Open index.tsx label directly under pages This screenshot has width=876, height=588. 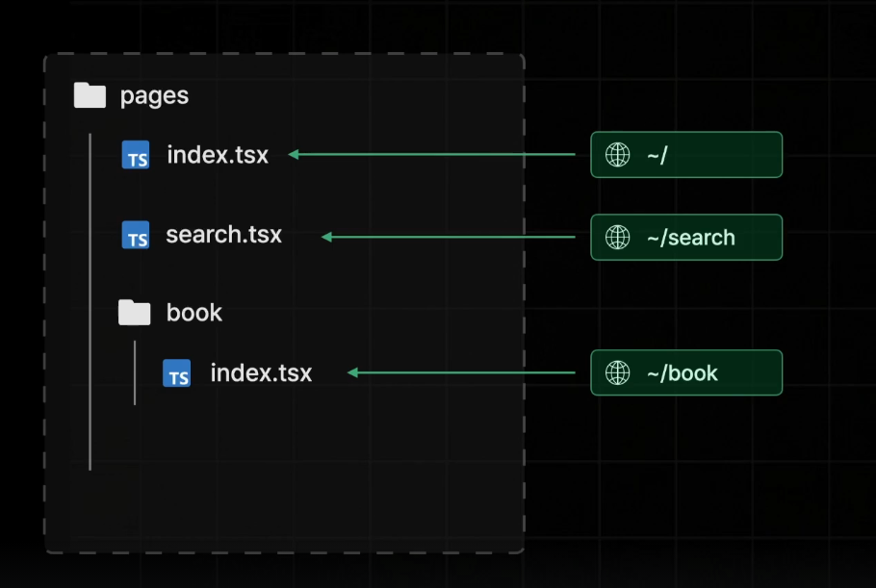[x=218, y=155]
